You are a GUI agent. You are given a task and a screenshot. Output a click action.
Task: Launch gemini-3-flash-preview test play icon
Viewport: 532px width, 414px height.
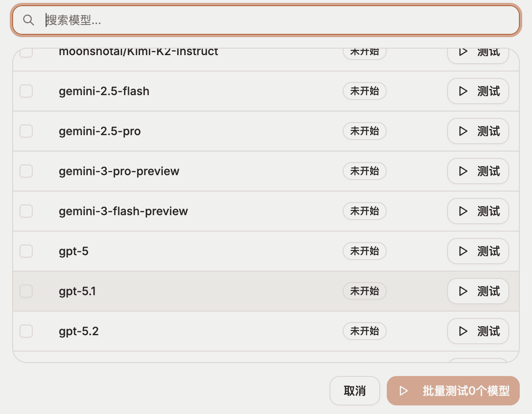click(x=463, y=211)
